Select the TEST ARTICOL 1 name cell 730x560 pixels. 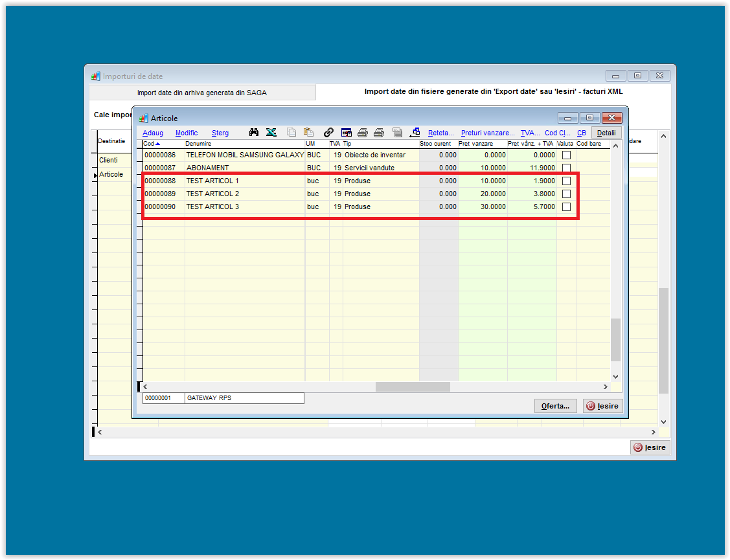(x=245, y=181)
